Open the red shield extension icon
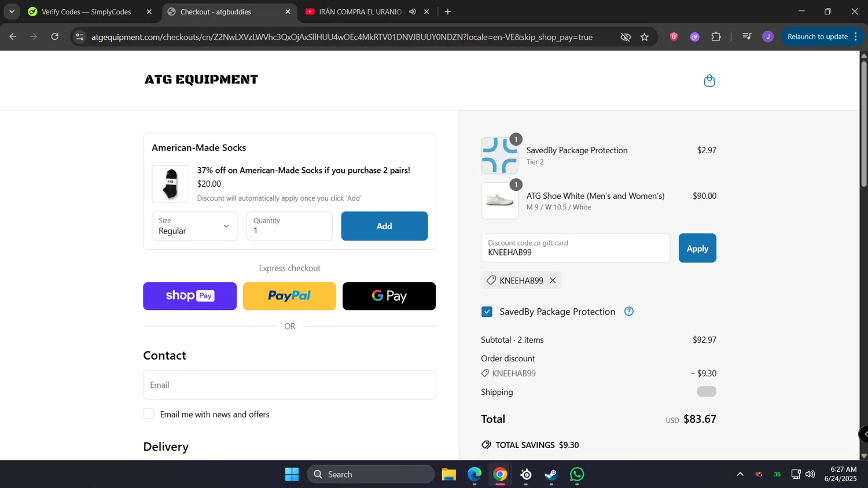 pos(674,36)
